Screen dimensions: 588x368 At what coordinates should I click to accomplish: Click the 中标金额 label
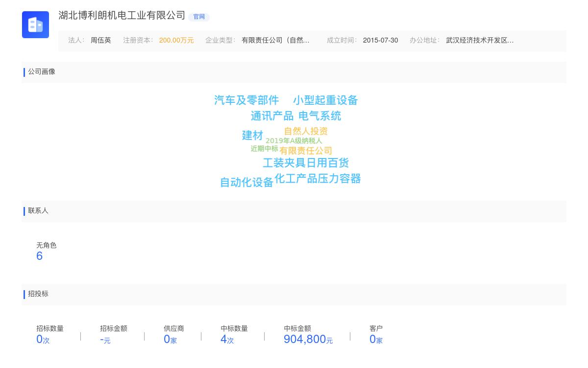(x=297, y=329)
